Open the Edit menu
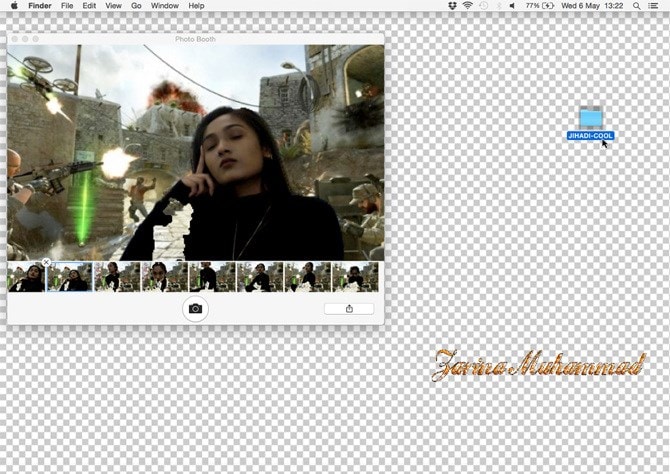The image size is (670, 474). coord(89,6)
